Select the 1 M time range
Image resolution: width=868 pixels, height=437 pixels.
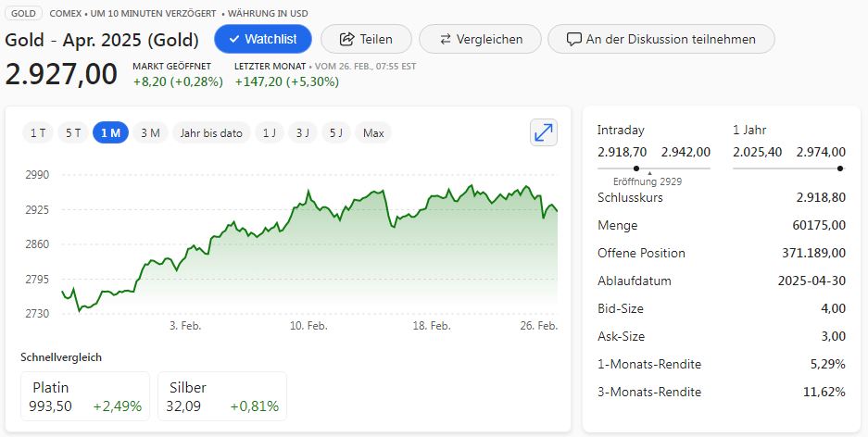pos(110,132)
